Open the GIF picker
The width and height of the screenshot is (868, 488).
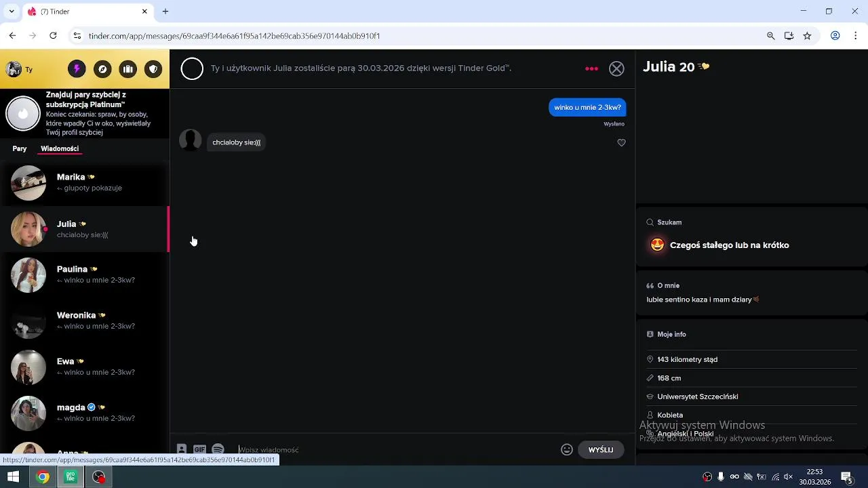pos(199,449)
